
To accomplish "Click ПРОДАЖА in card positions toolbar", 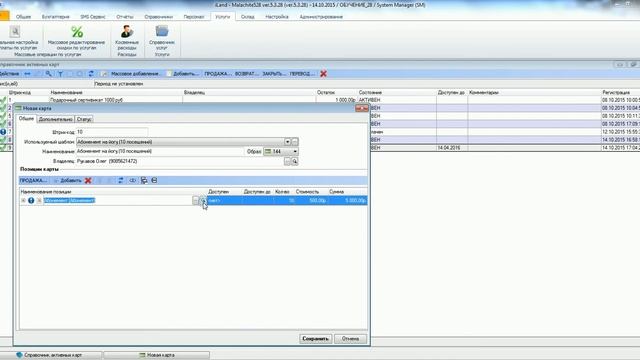I will point(33,180).
